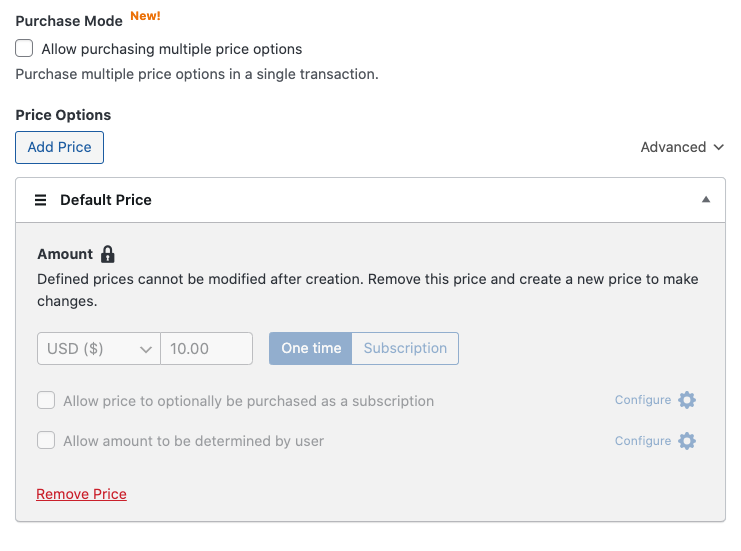Click the gear icon for subscription option
The width and height of the screenshot is (741, 551).
click(687, 400)
